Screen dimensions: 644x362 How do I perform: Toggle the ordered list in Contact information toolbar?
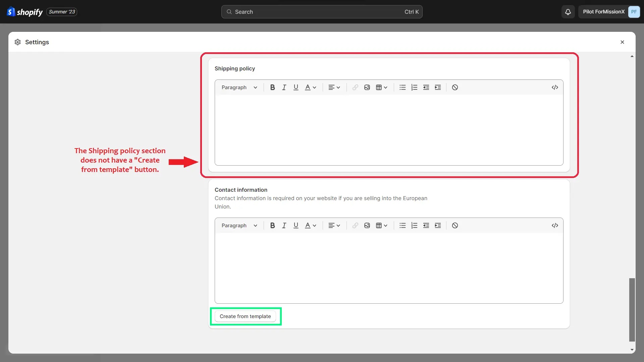click(x=414, y=226)
